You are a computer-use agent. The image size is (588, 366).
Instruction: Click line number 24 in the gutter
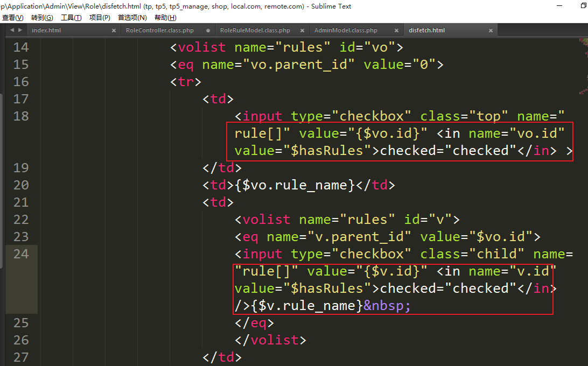21,254
